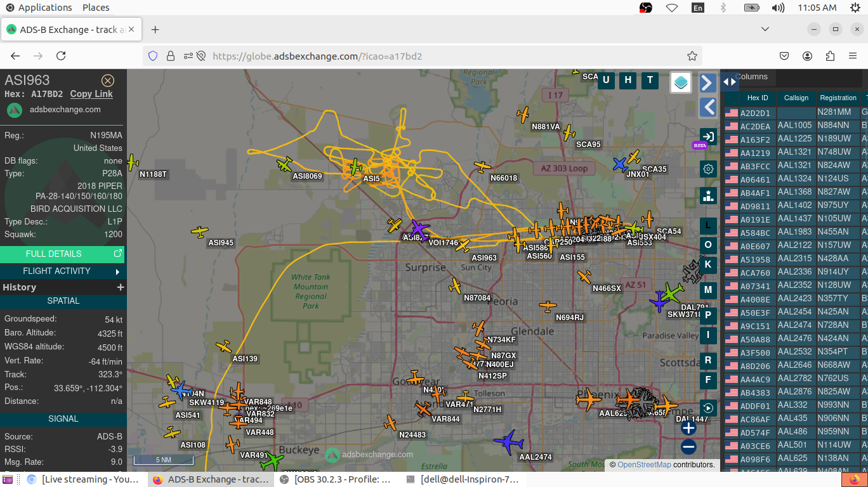
Task: Click the left chevron to expand sidebar
Action: (x=708, y=107)
